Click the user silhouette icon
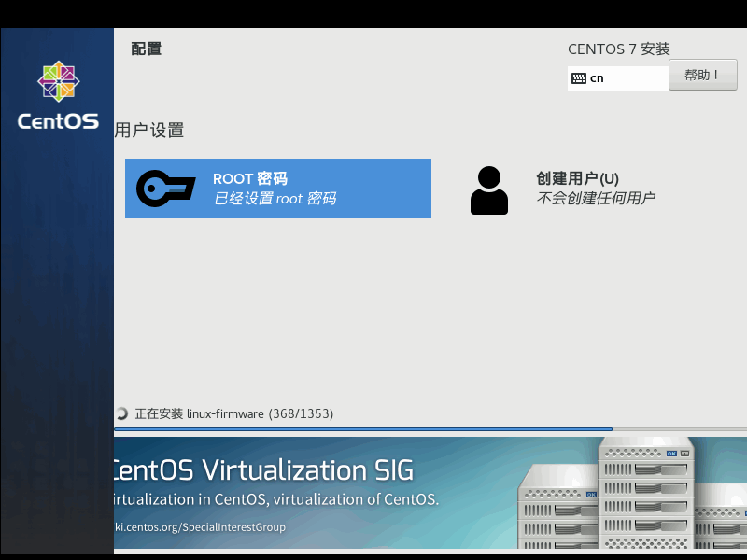 point(488,190)
